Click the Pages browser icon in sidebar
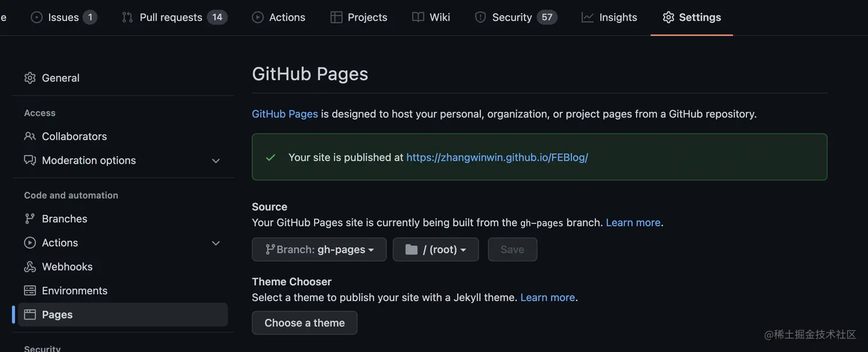The image size is (868, 352). 30,315
